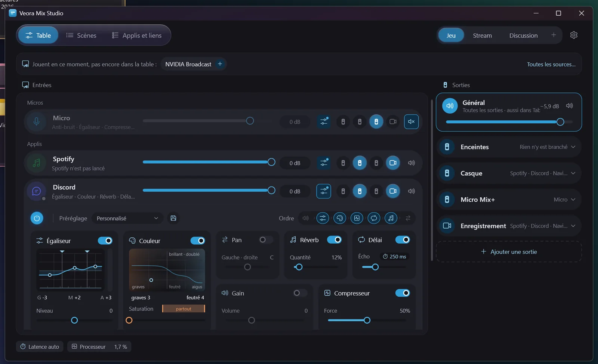The height and width of the screenshot is (364, 598).
Task: Toggle Discord recording output routing icon
Action: (x=393, y=191)
